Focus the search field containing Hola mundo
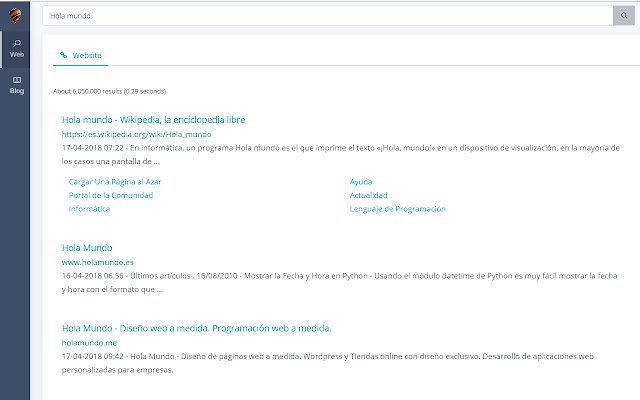Viewport: 640px width, 400px height. pyautogui.click(x=328, y=16)
